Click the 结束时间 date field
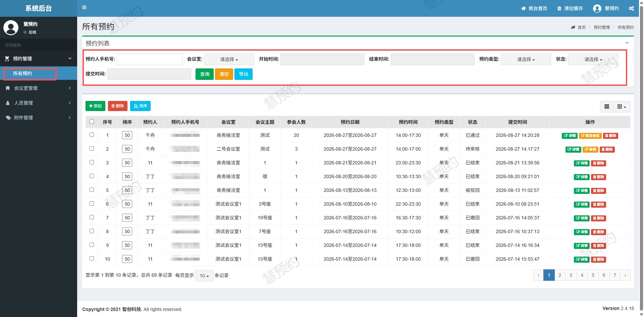The image size is (644, 317). (433, 59)
